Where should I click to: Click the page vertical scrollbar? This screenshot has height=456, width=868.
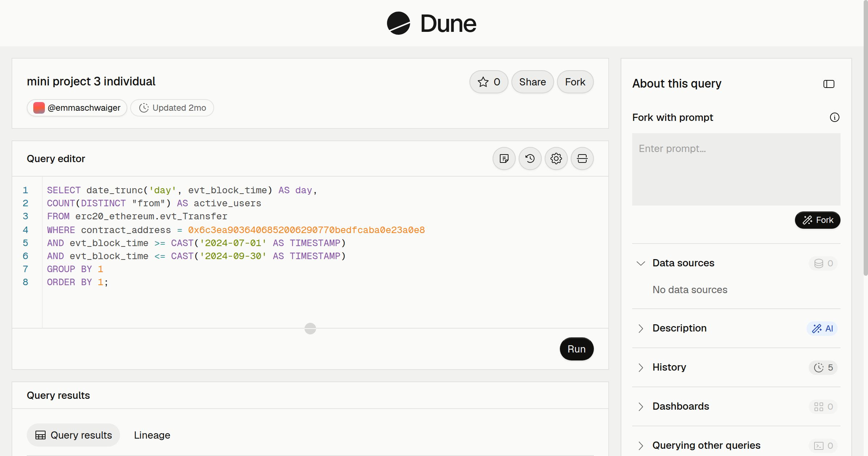pos(865,138)
